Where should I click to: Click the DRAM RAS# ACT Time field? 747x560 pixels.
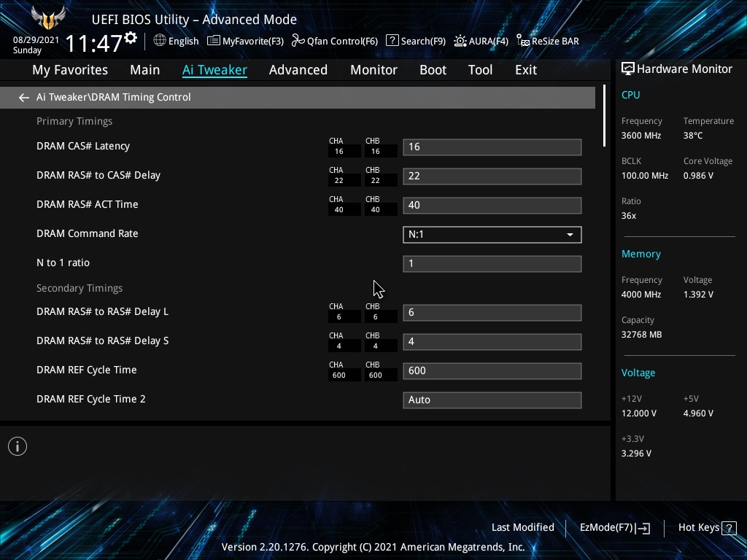(492, 205)
